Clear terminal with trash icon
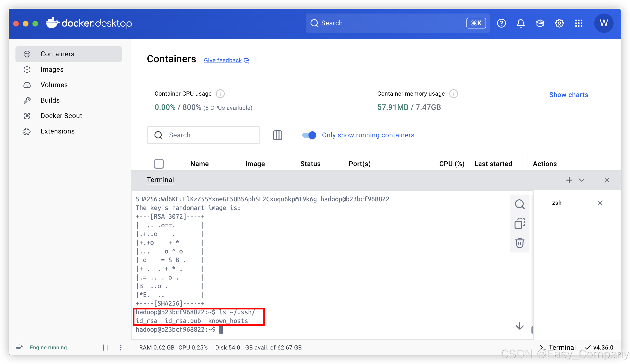The height and width of the screenshot is (364, 630). (520, 243)
